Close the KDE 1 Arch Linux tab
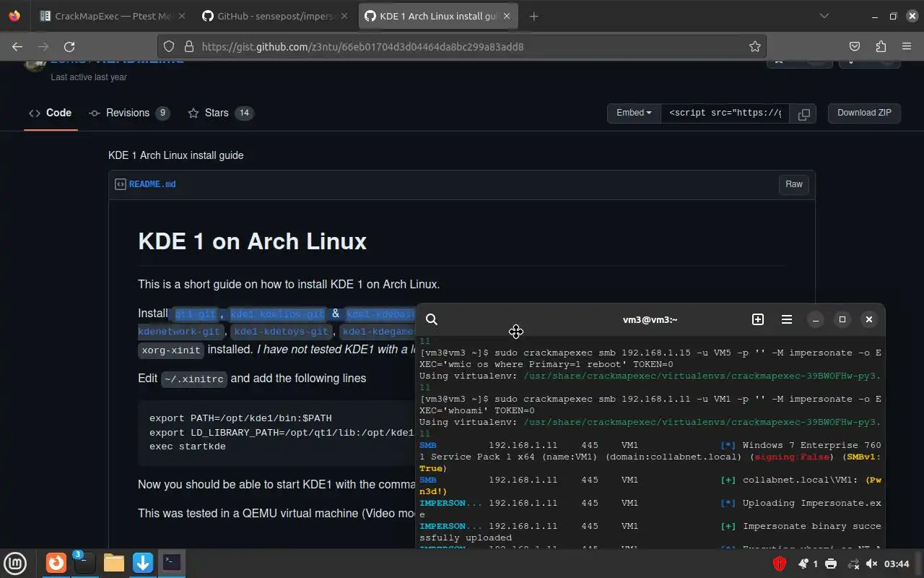The image size is (924, 578). coord(507,16)
